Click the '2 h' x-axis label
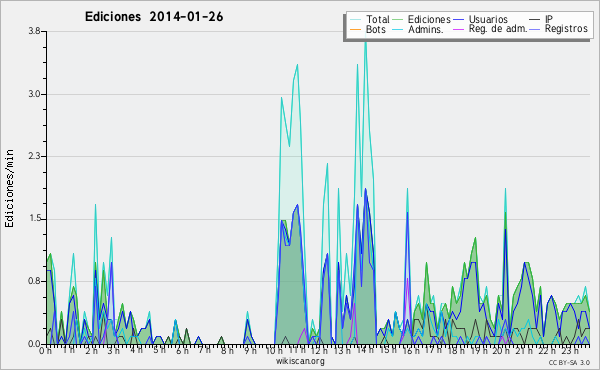Viewport: 600px width, 370px height. 91,351
